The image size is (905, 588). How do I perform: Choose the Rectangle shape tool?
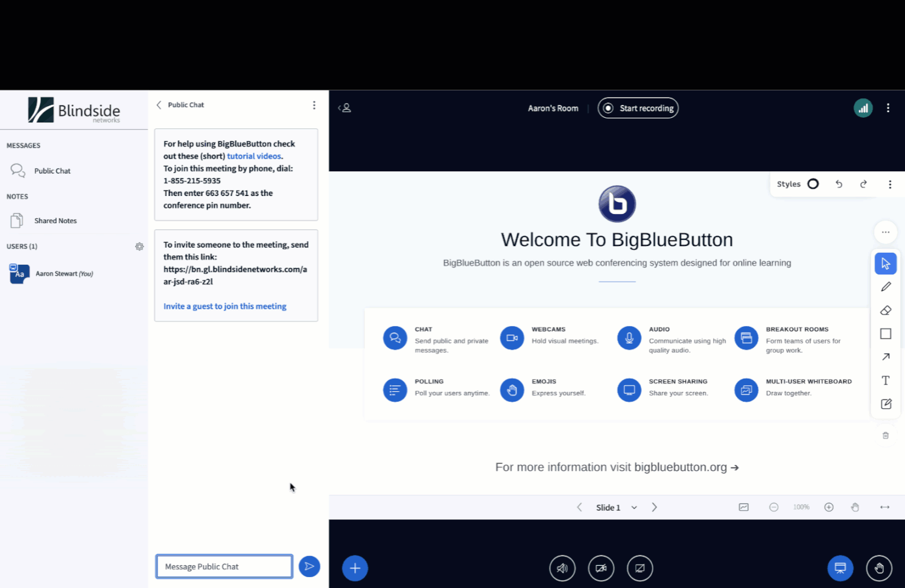coord(886,334)
